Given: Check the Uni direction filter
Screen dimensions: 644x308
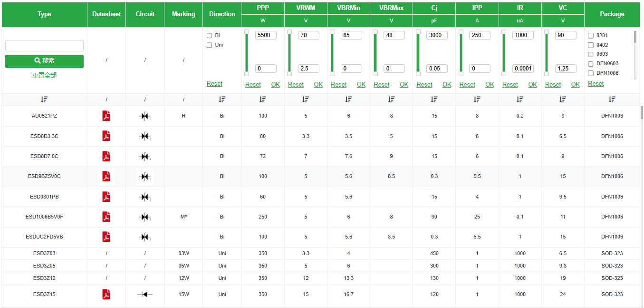Looking at the screenshot, I should (x=210, y=45).
